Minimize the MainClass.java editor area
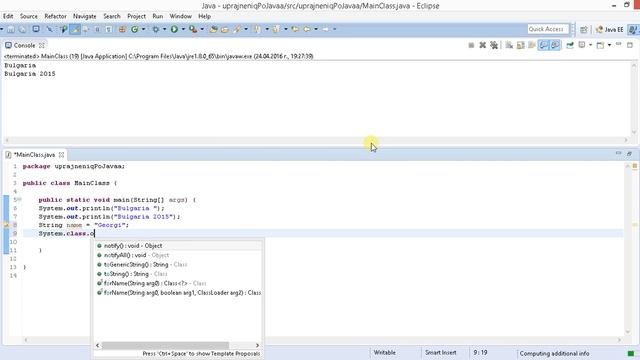The width and height of the screenshot is (640, 360). coord(618,153)
